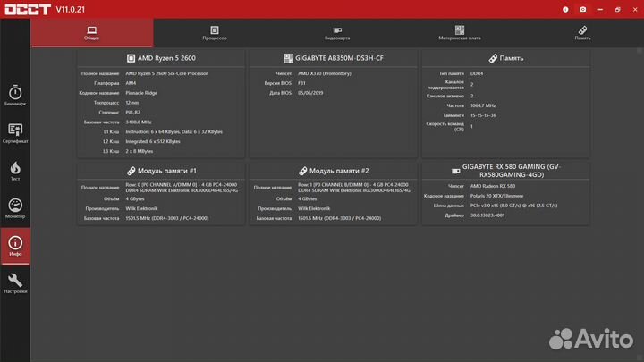
Task: Click the AMD Ryzen 5 2600 panel header
Action: pyautogui.click(x=160, y=57)
